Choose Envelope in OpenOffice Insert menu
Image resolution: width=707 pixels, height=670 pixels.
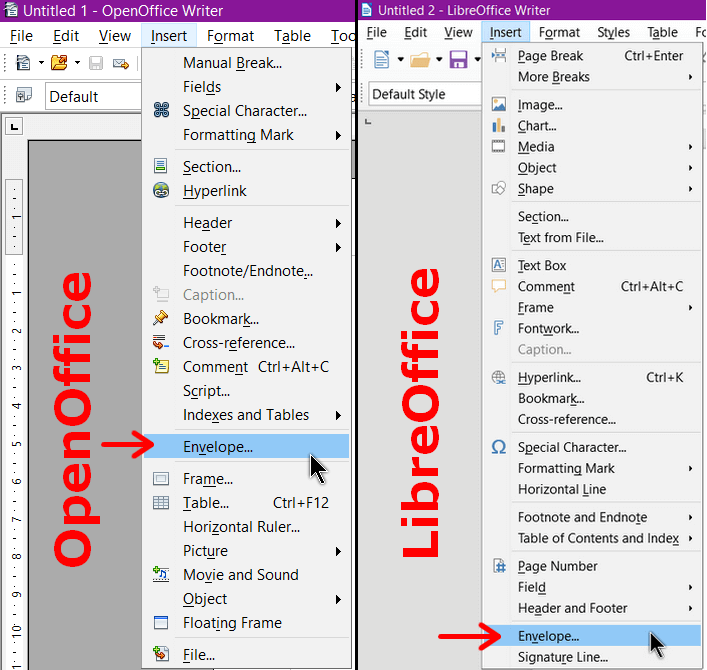(x=246, y=446)
